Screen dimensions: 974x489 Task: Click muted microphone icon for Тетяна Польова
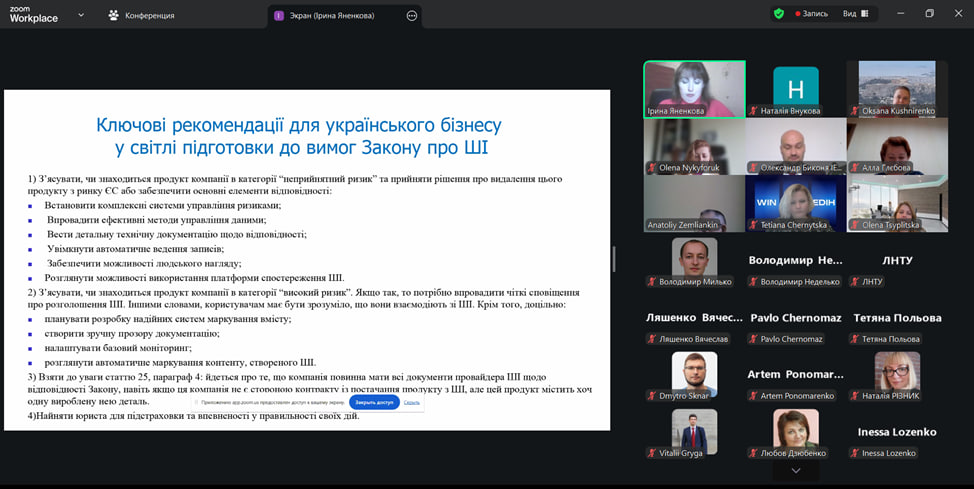point(854,339)
